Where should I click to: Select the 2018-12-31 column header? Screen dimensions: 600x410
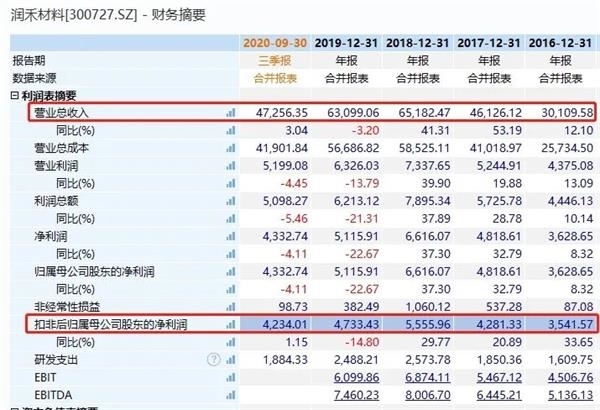tap(417, 43)
